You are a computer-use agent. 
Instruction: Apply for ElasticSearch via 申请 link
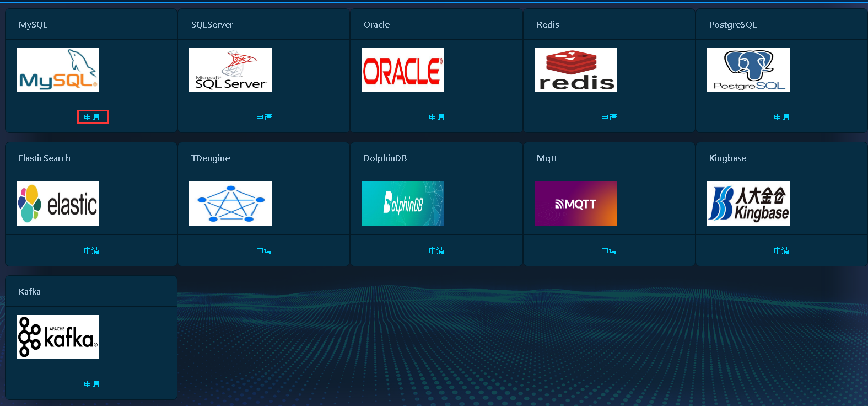click(91, 250)
